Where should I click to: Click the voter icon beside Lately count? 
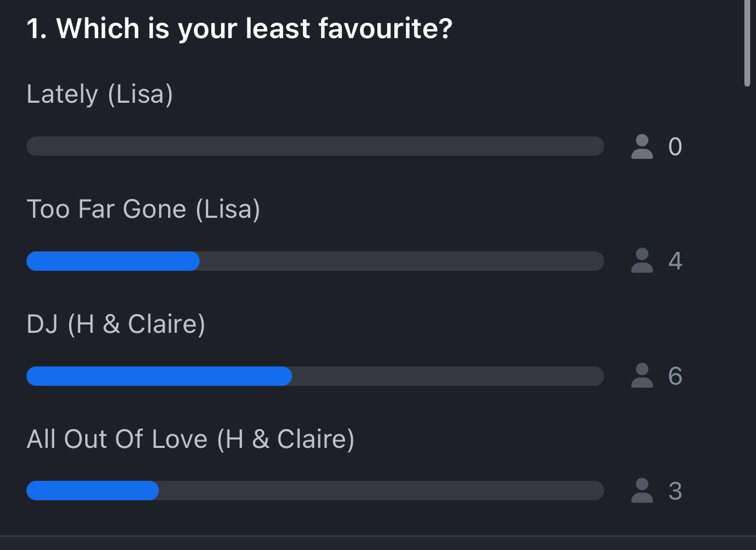pos(642,147)
